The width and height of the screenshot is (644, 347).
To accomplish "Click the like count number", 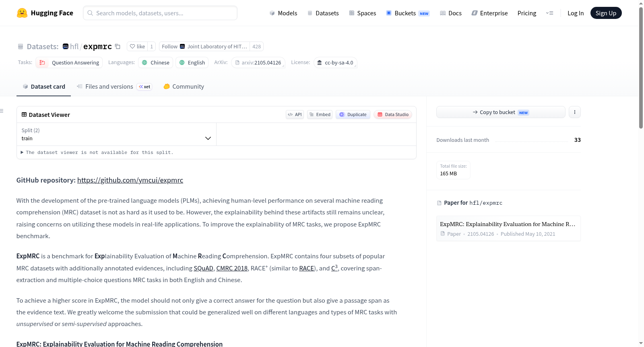I will (x=151, y=46).
